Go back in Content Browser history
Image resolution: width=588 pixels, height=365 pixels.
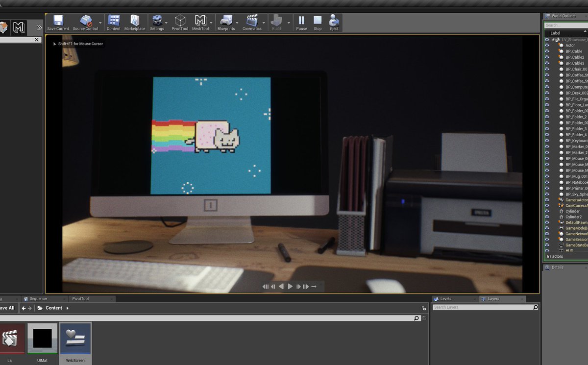click(24, 308)
